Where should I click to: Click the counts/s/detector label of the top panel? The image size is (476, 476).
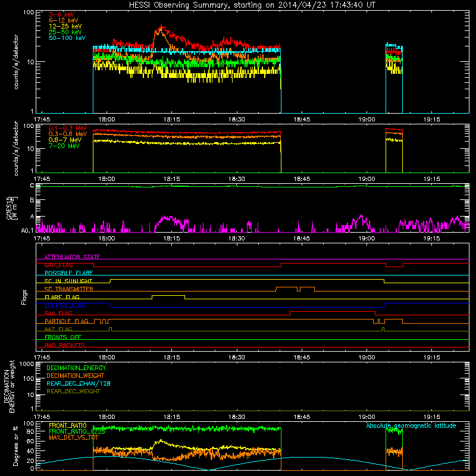coord(16,62)
